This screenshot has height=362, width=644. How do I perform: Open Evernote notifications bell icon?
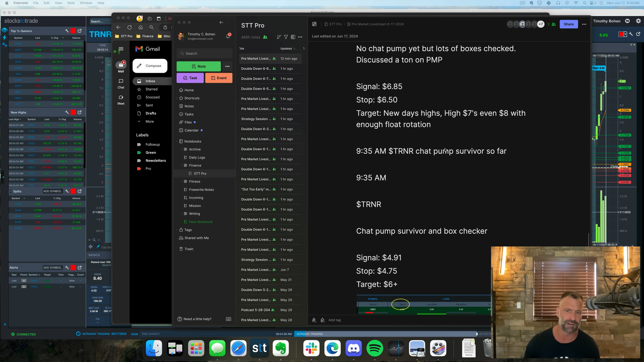click(228, 36)
